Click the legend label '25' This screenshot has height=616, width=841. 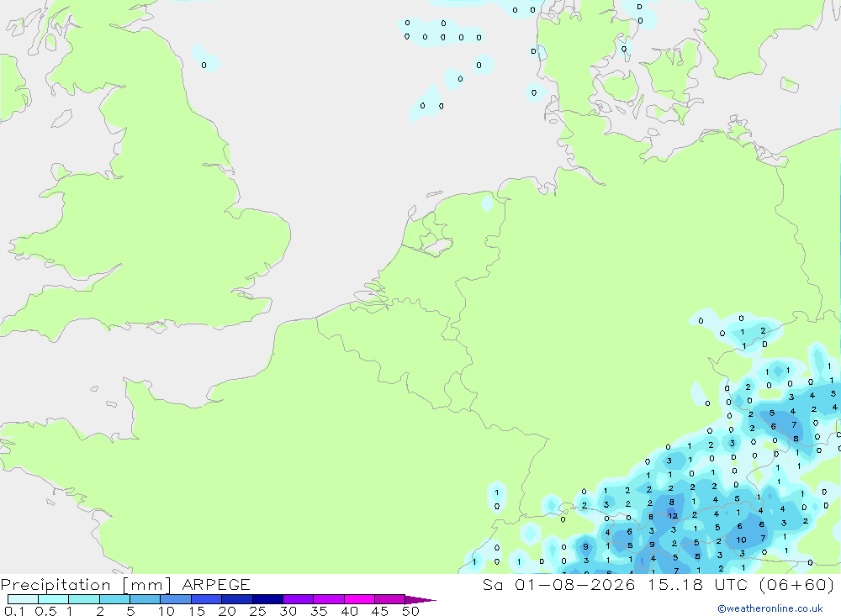coord(257,611)
